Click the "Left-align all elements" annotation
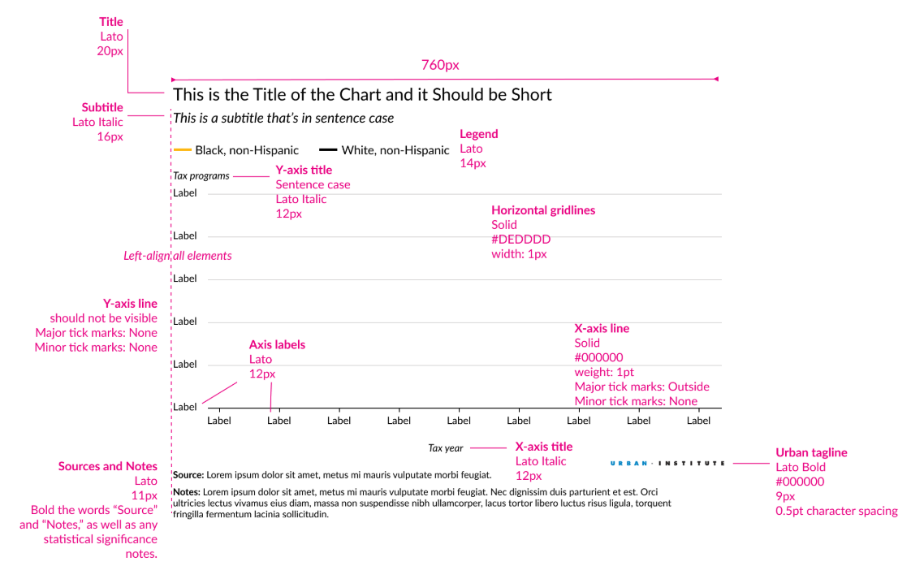Viewport: 924px width, 579px height. 178,256
